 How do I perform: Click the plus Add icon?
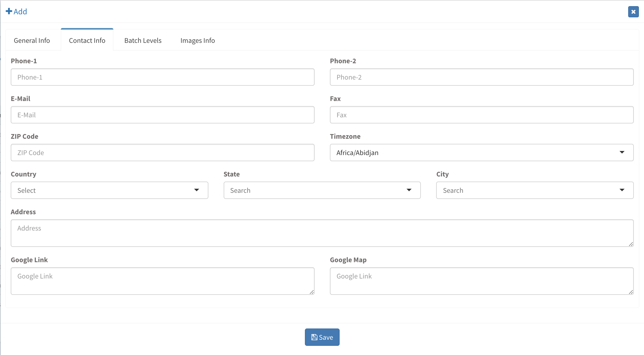[x=9, y=11]
